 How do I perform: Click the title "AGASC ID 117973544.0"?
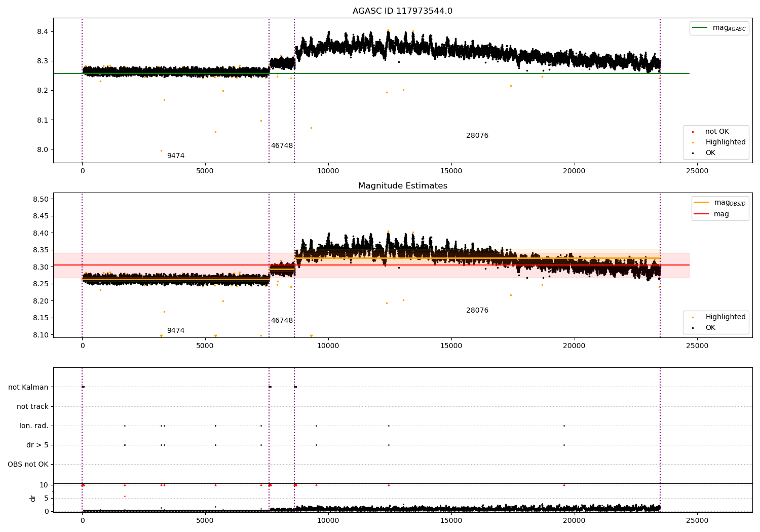(x=402, y=11)
